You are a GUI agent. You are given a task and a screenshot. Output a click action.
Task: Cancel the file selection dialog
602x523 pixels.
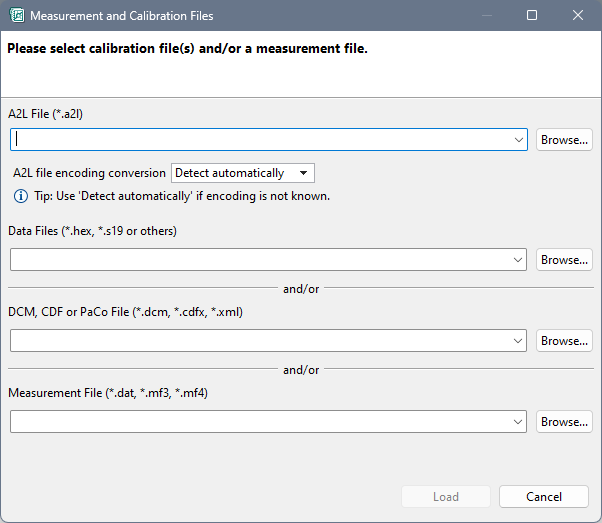pyautogui.click(x=544, y=497)
